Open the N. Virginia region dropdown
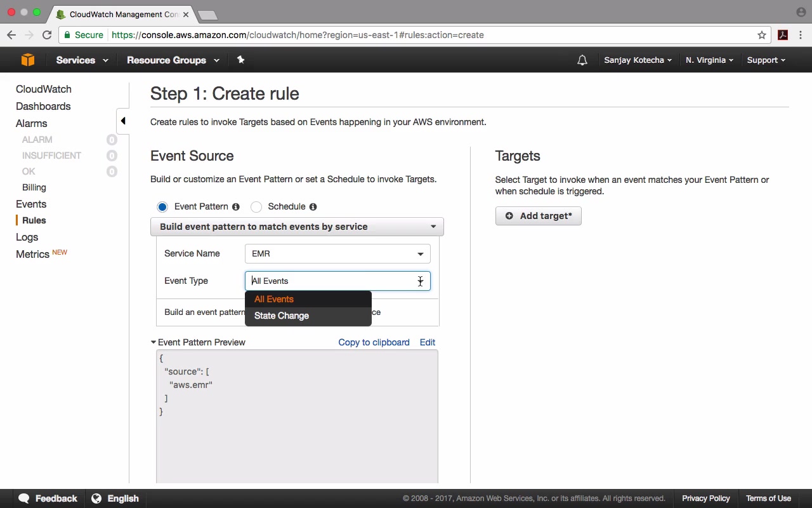The height and width of the screenshot is (508, 812). click(709, 60)
